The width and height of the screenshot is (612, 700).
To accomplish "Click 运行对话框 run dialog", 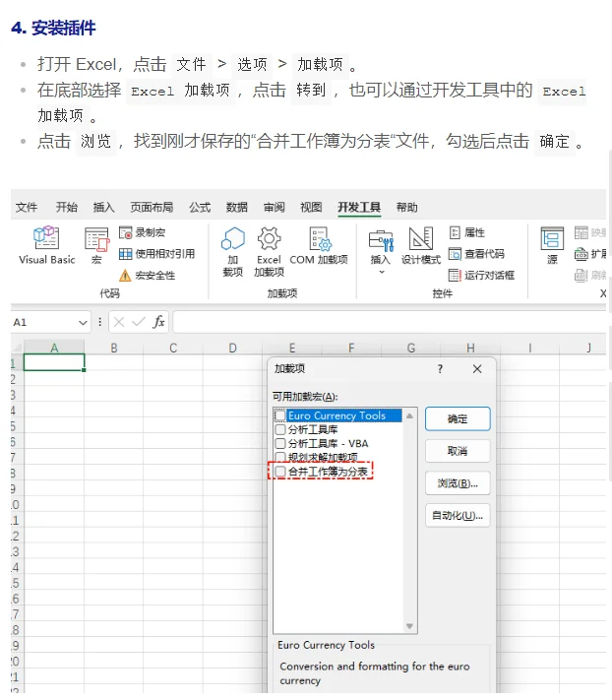I will (482, 275).
